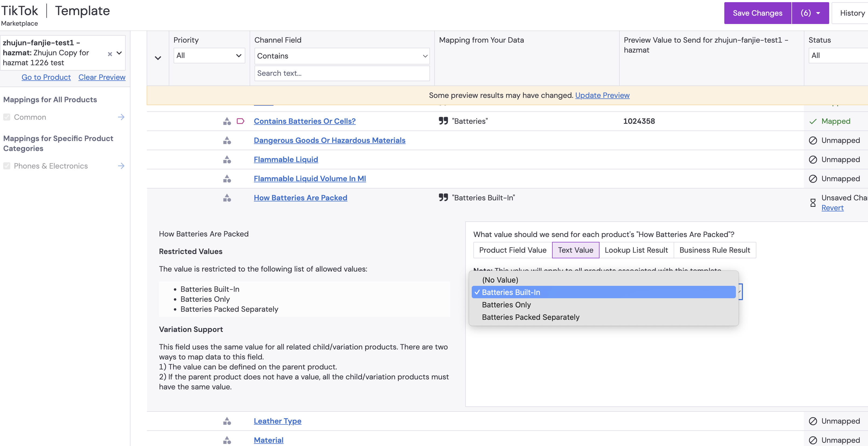Click category icon beside Contains Batteries Or Cells

pos(227,121)
